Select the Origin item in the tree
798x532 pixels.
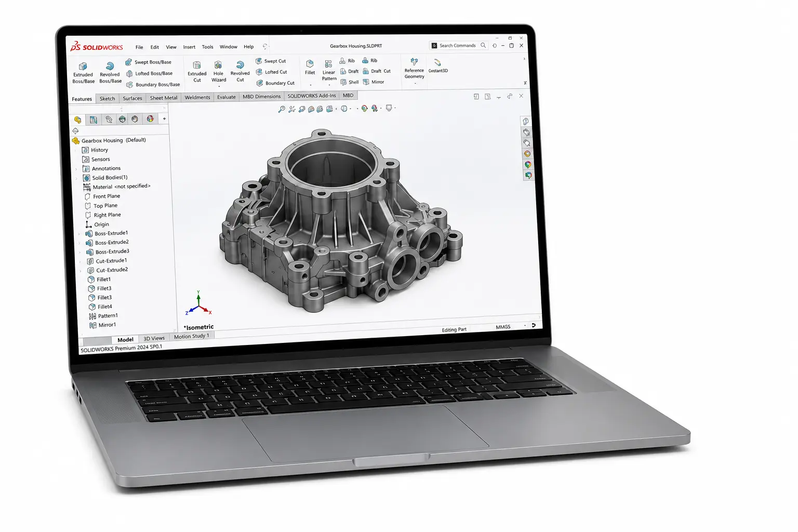pyautogui.click(x=98, y=224)
